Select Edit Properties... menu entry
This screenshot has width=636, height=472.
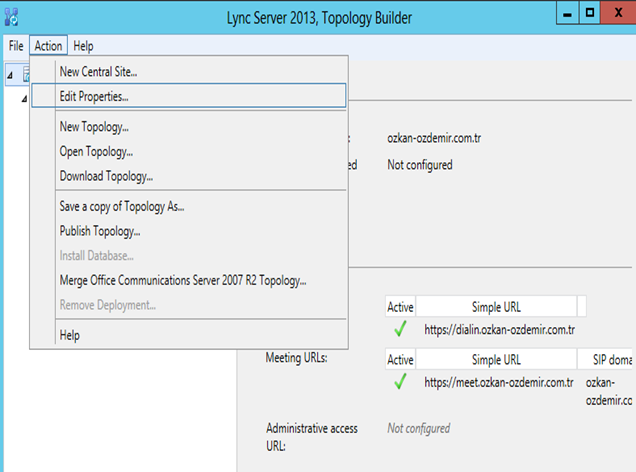pyautogui.click(x=189, y=96)
